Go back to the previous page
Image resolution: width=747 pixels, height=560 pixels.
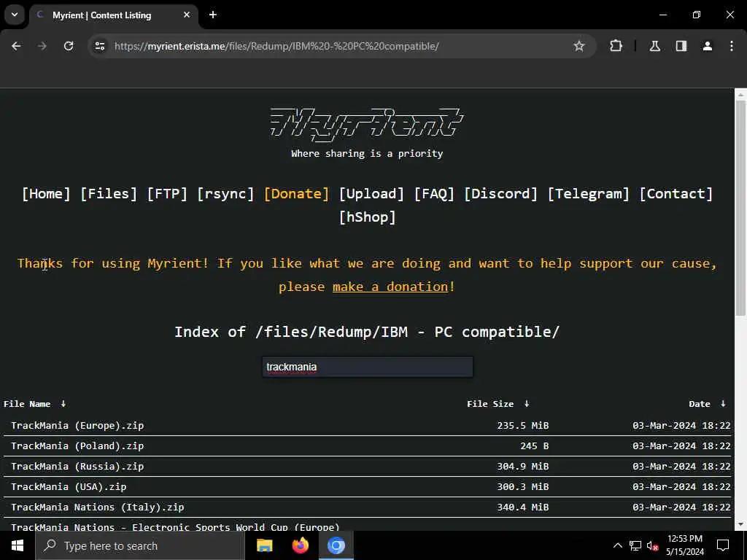[16, 46]
